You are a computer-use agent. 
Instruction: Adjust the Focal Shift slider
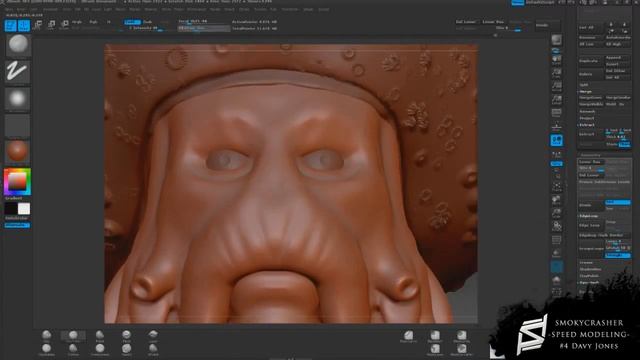point(204,22)
